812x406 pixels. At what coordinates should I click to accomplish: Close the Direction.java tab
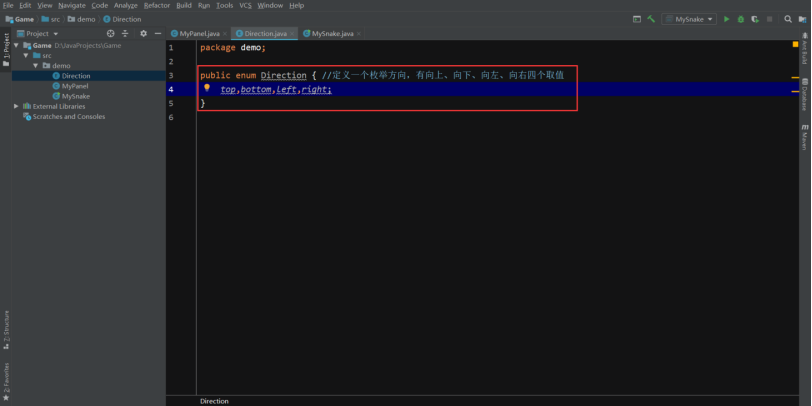[x=292, y=34]
